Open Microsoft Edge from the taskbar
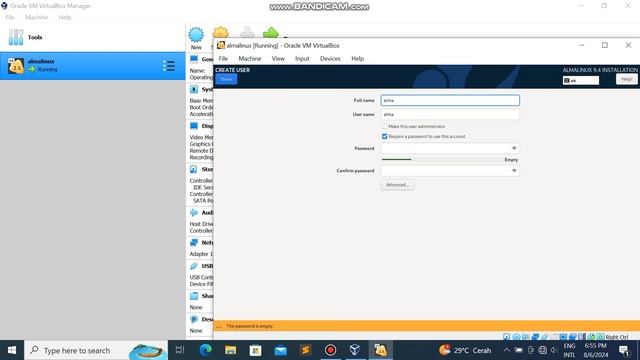Screen dimensions: 640x360 205,350
